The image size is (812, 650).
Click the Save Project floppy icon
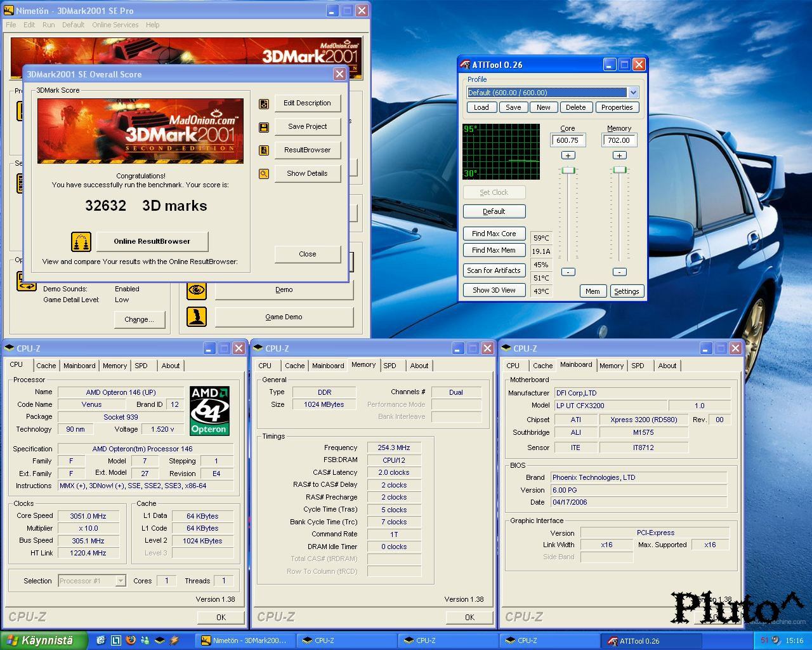[x=264, y=127]
